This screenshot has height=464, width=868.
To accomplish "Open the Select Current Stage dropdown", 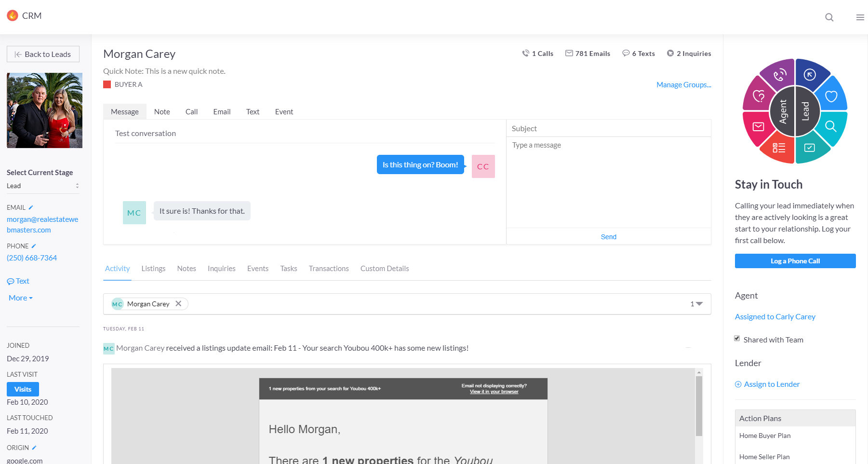I will click(x=43, y=186).
